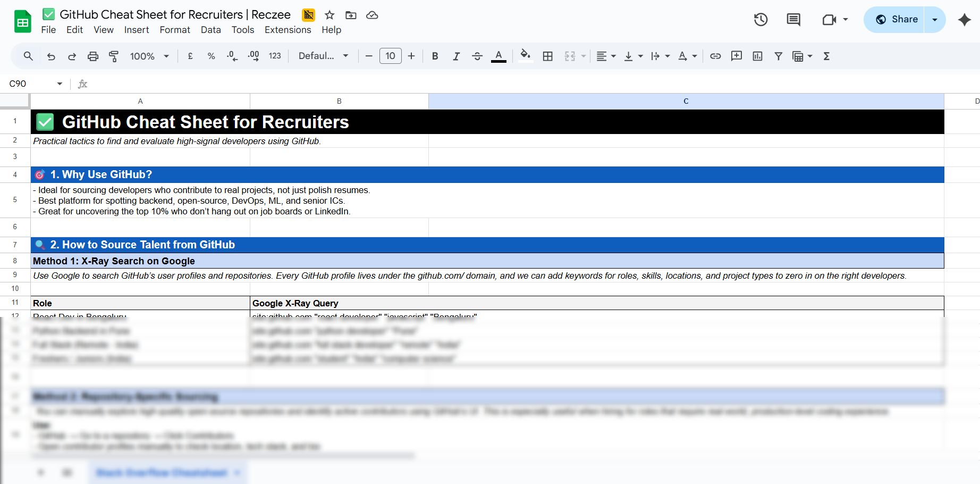Open the toolbar search menus tool
The image size is (980, 484).
pyautogui.click(x=28, y=56)
